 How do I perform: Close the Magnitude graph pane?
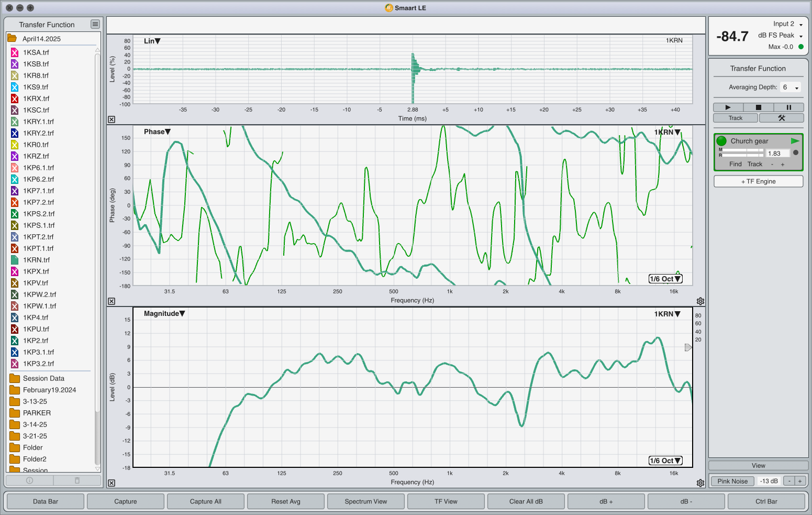[112, 483]
